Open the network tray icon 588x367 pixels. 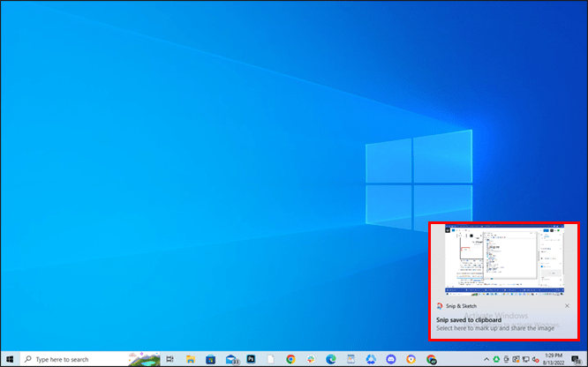(526, 359)
